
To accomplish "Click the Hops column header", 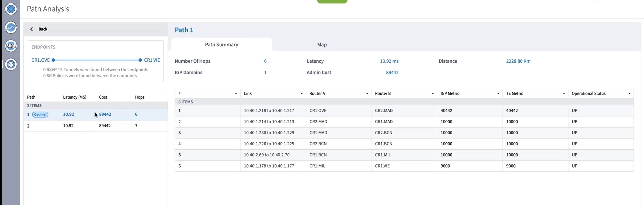I will click(140, 97).
